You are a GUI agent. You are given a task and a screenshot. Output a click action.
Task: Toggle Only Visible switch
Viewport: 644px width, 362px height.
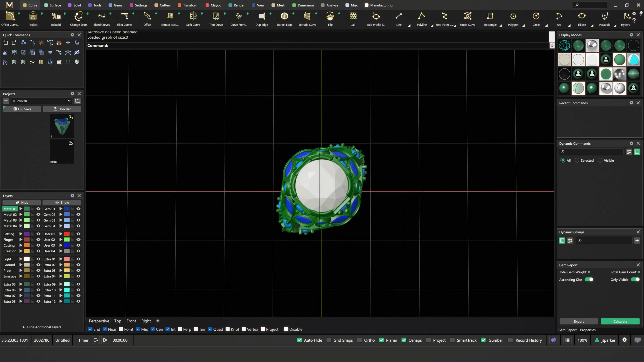coord(635,280)
